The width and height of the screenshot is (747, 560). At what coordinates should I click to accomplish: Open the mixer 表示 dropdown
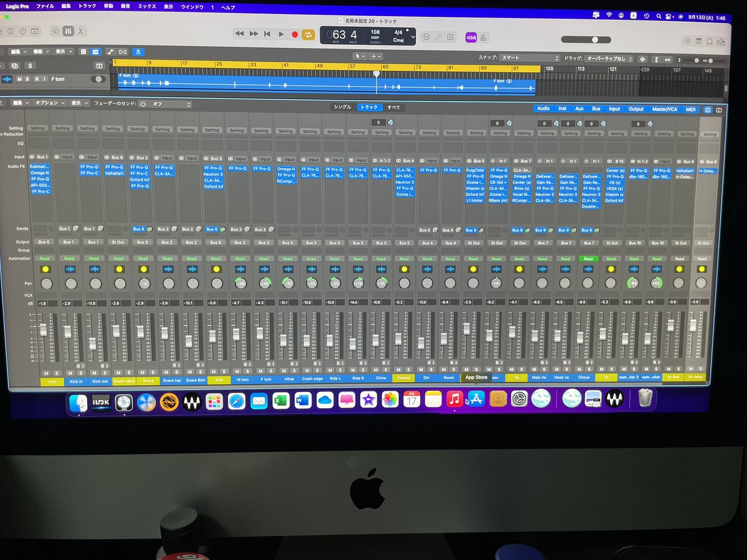78,103
